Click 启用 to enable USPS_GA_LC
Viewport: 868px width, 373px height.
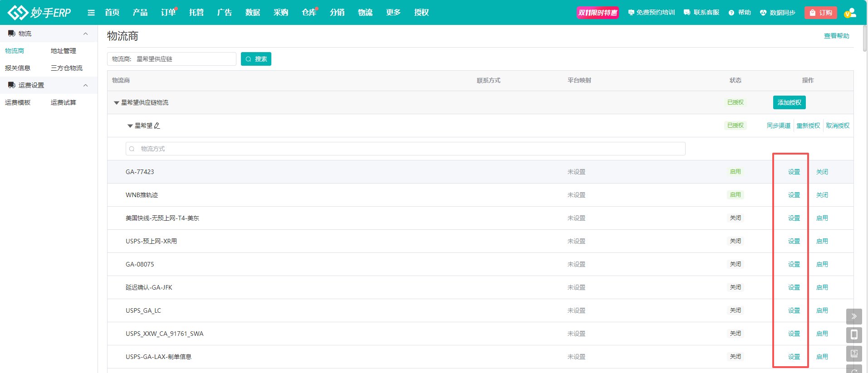coord(822,310)
